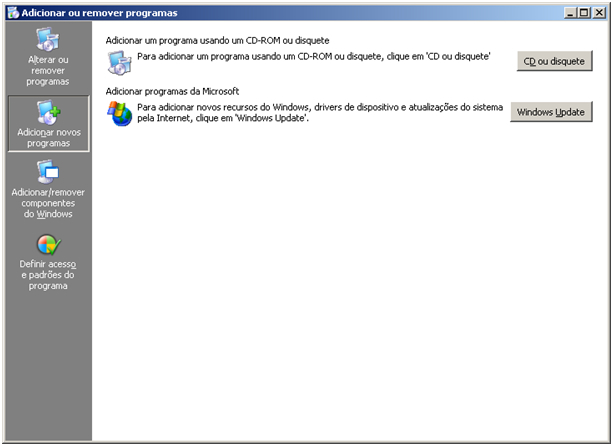Minimize the Adicionar ou remover programas window
This screenshot has width=613, height=446.
570,13
